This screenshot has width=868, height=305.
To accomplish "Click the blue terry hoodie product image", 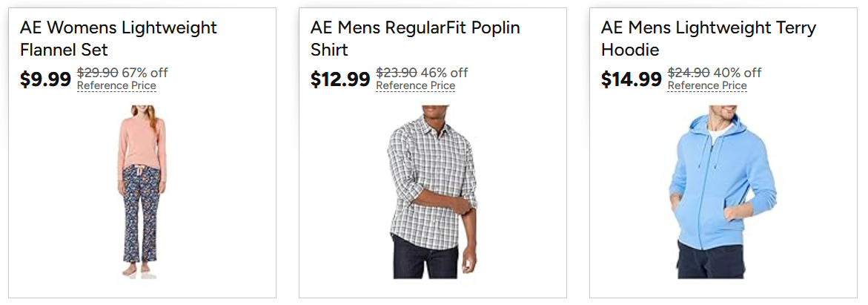I will (x=723, y=191).
